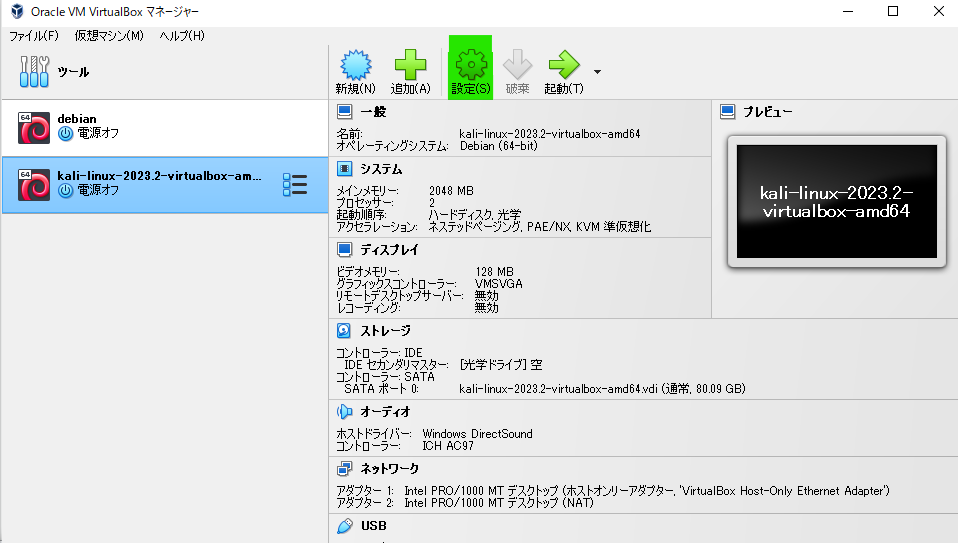The width and height of the screenshot is (958, 543).
Task: Click the VirtualBox title bar app icon
Action: click(x=17, y=11)
